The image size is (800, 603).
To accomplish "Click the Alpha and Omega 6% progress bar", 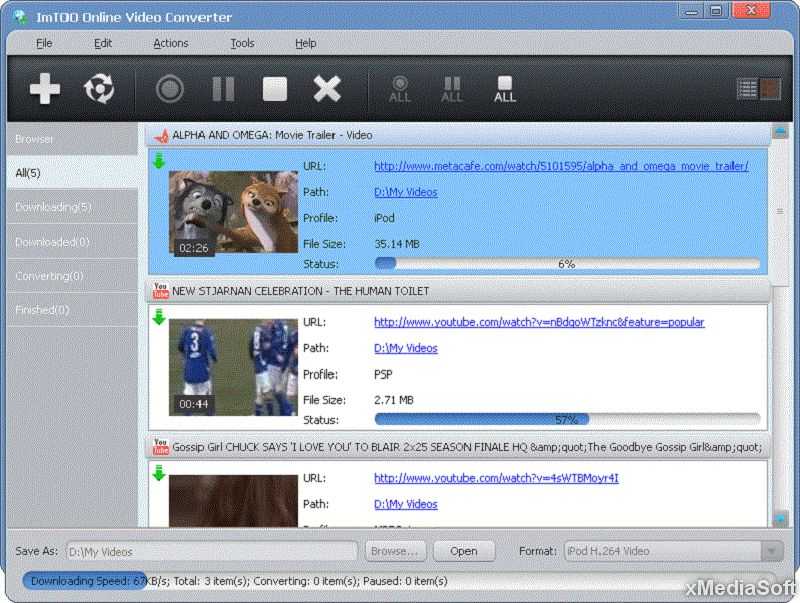I will 567,264.
